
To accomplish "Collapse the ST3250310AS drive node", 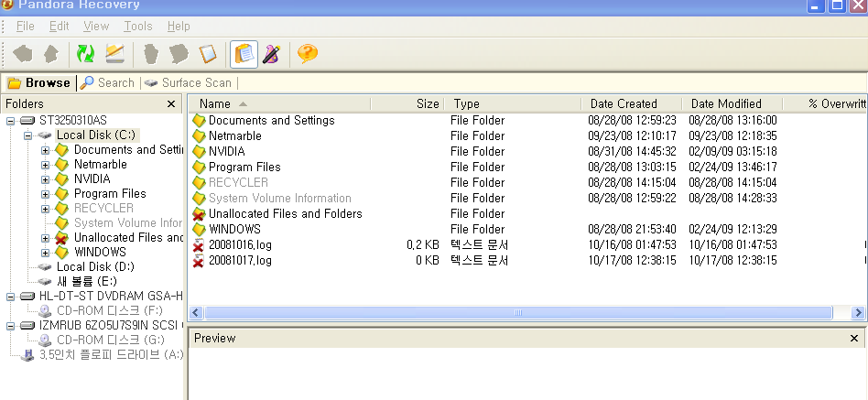I will click(10, 121).
